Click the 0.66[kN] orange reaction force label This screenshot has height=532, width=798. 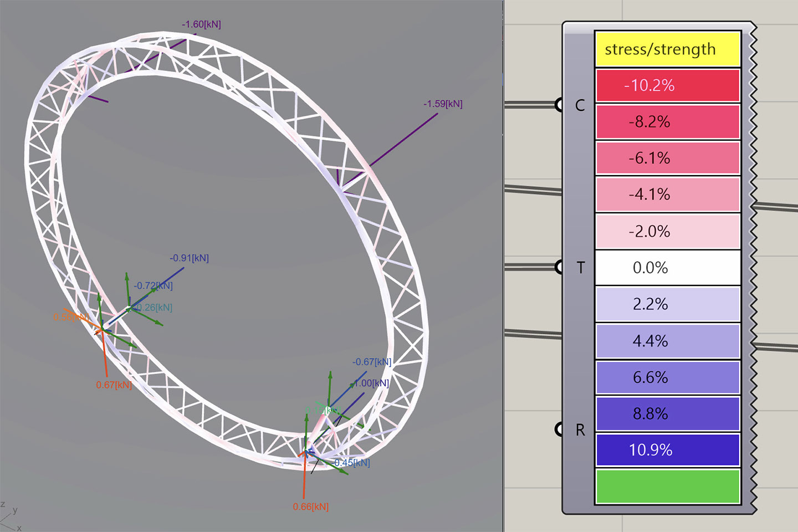[x=310, y=507]
